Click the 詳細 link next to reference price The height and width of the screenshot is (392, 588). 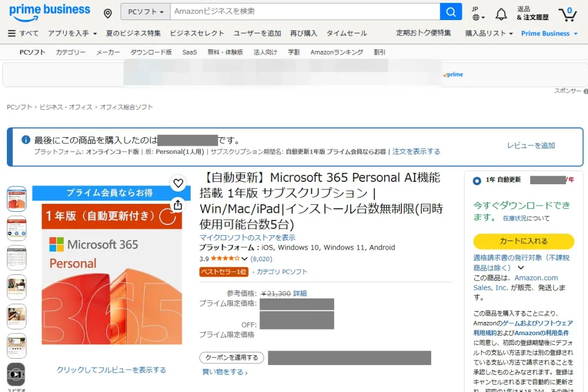click(x=300, y=293)
